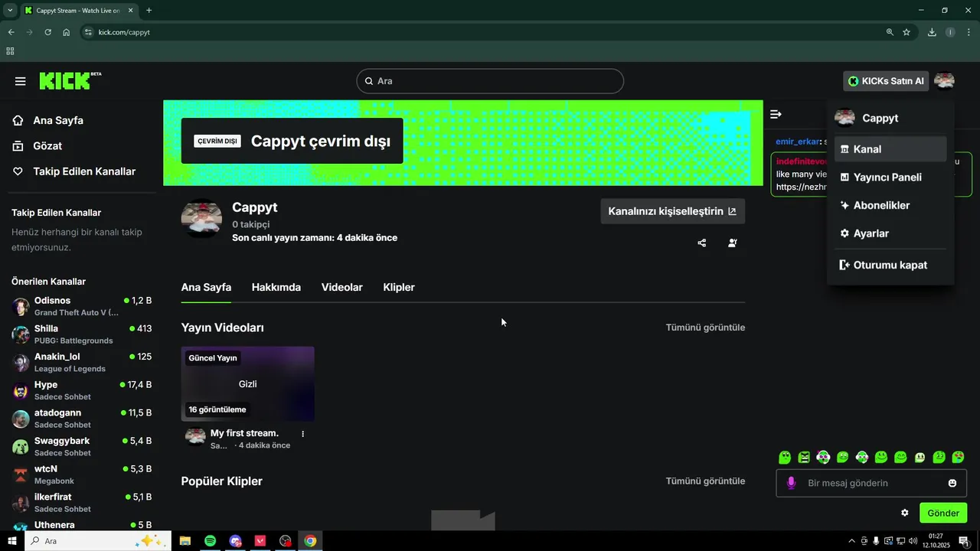This screenshot has height=551, width=980.
Task: Open the ilkerfirat recommended channel
Action: tap(82, 503)
